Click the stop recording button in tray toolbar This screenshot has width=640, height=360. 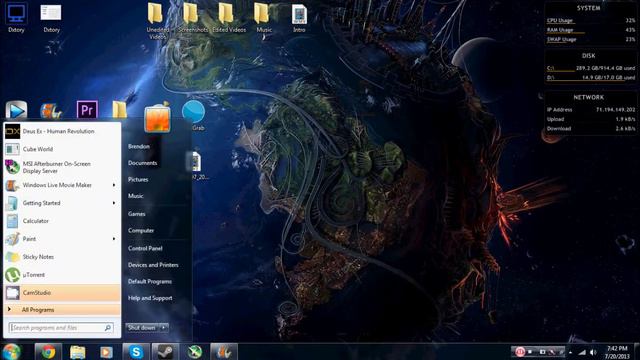530,352
